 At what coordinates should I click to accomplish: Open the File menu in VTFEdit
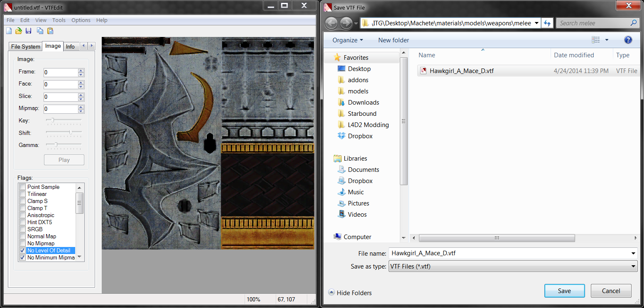click(x=10, y=20)
